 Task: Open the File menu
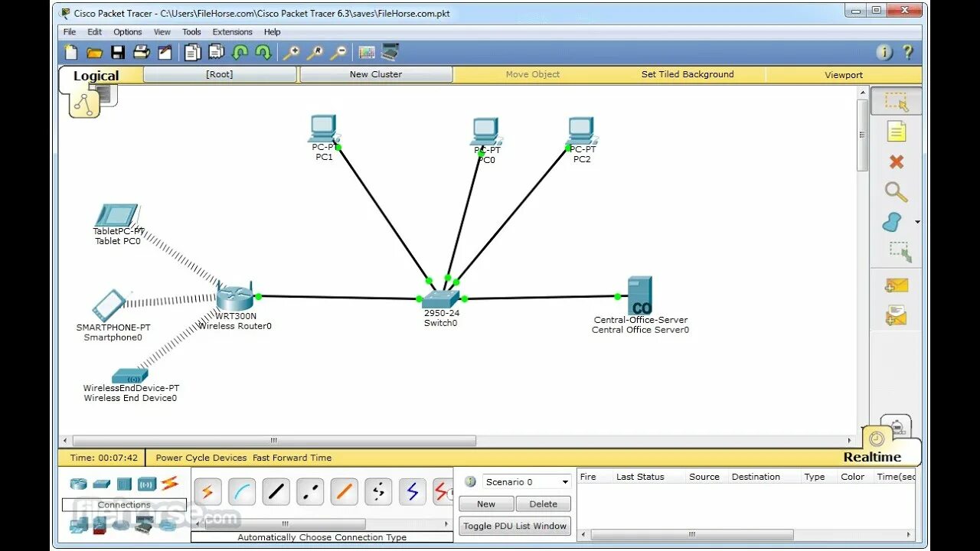click(70, 32)
